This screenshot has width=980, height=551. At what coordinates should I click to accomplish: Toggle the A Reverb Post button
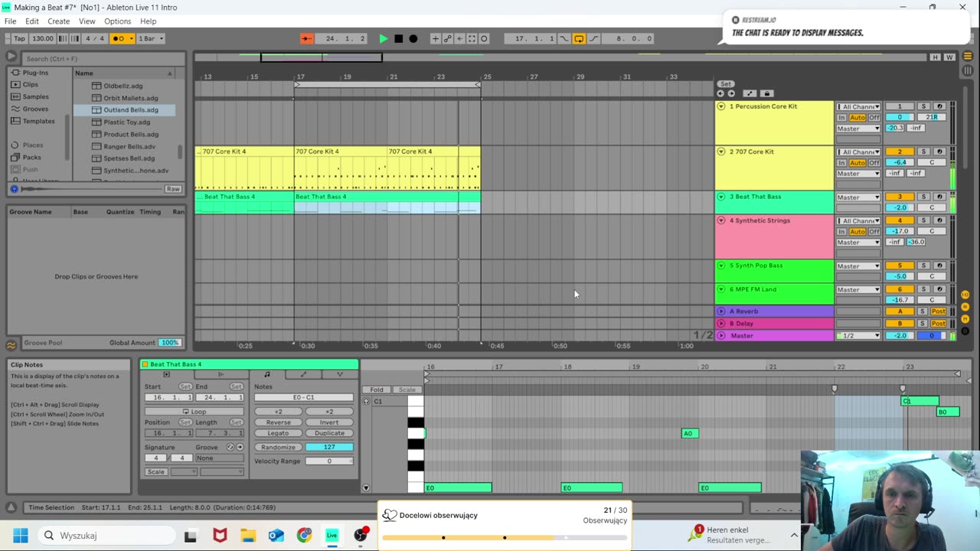pos(939,311)
